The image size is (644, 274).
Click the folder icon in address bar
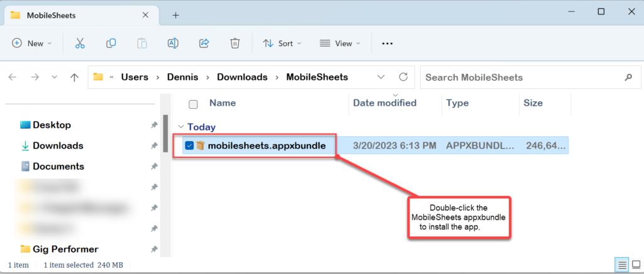coord(97,76)
